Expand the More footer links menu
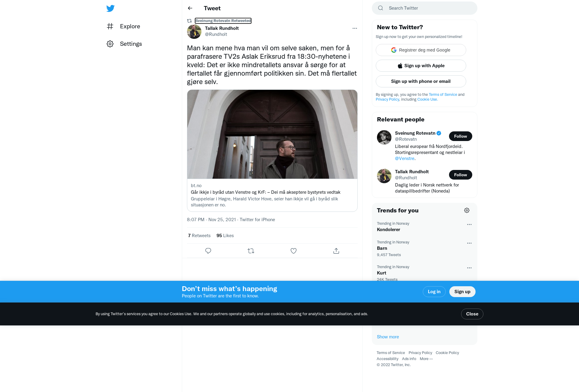Viewport: 579px width, 392px height. point(426,359)
